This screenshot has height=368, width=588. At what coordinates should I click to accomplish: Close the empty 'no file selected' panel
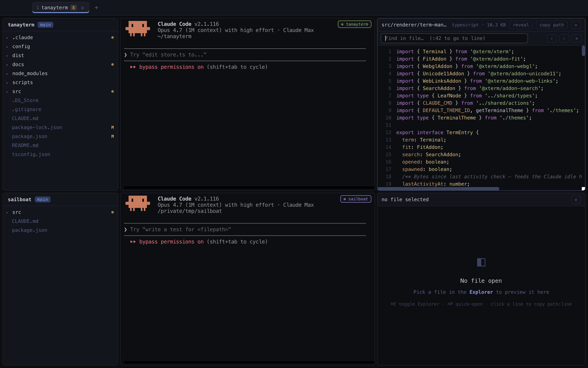coord(576,200)
